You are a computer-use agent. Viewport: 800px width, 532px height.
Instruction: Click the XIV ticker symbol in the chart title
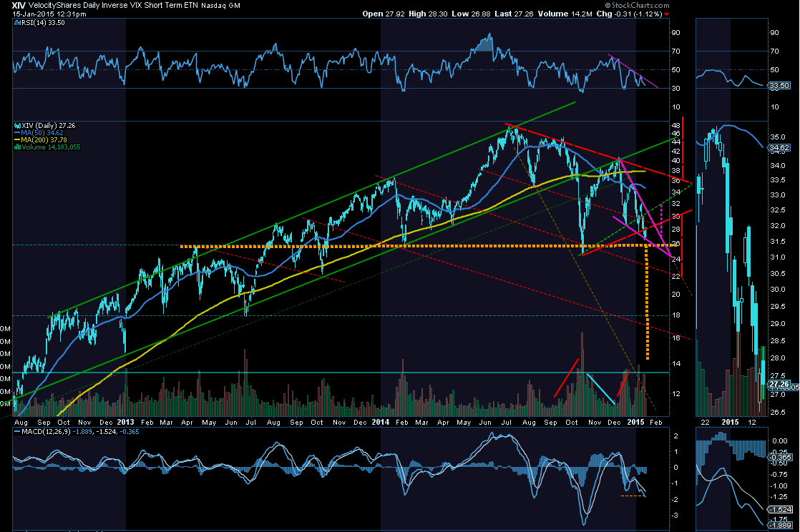pos(19,5)
